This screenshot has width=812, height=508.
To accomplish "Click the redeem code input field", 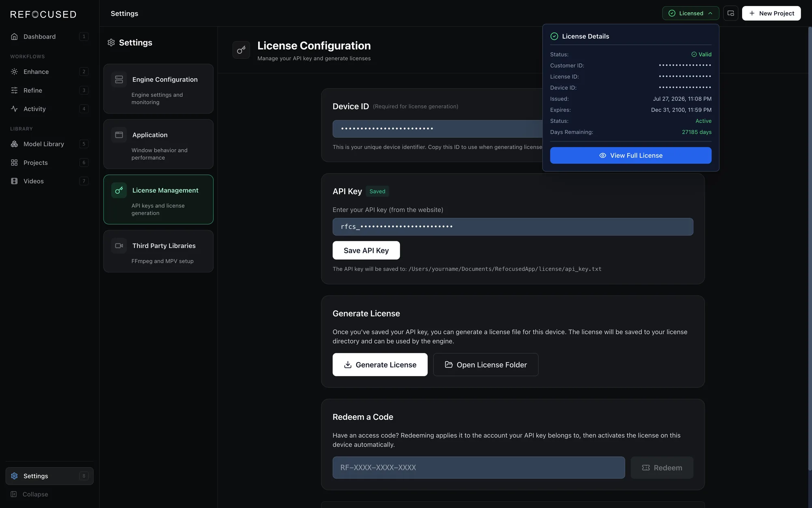I will [479, 467].
